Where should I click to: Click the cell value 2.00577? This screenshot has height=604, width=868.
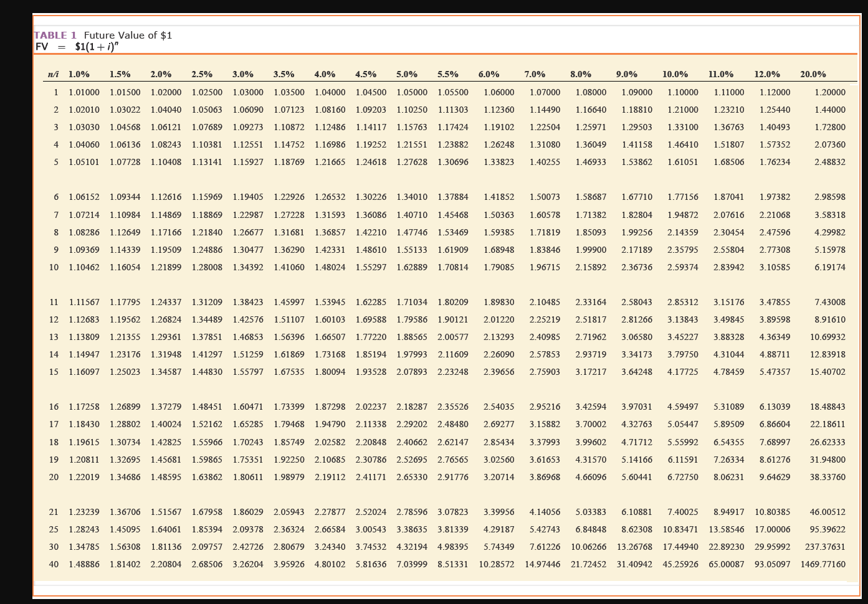click(453, 337)
